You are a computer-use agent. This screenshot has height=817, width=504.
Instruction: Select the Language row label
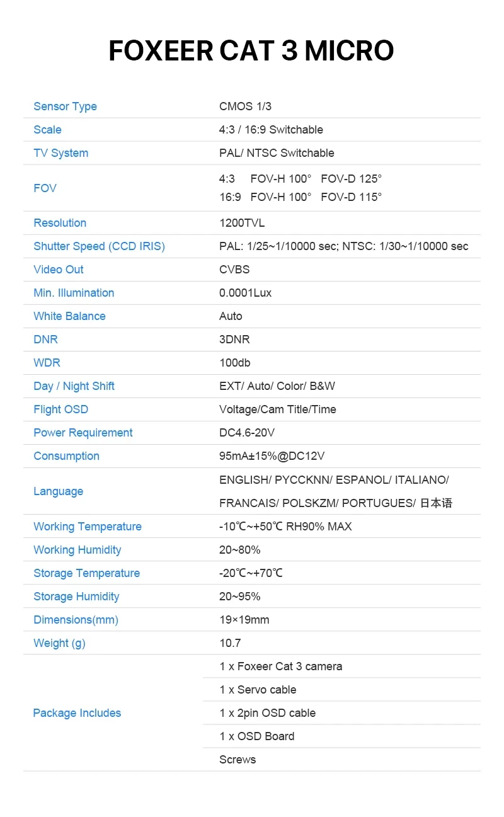click(x=58, y=491)
